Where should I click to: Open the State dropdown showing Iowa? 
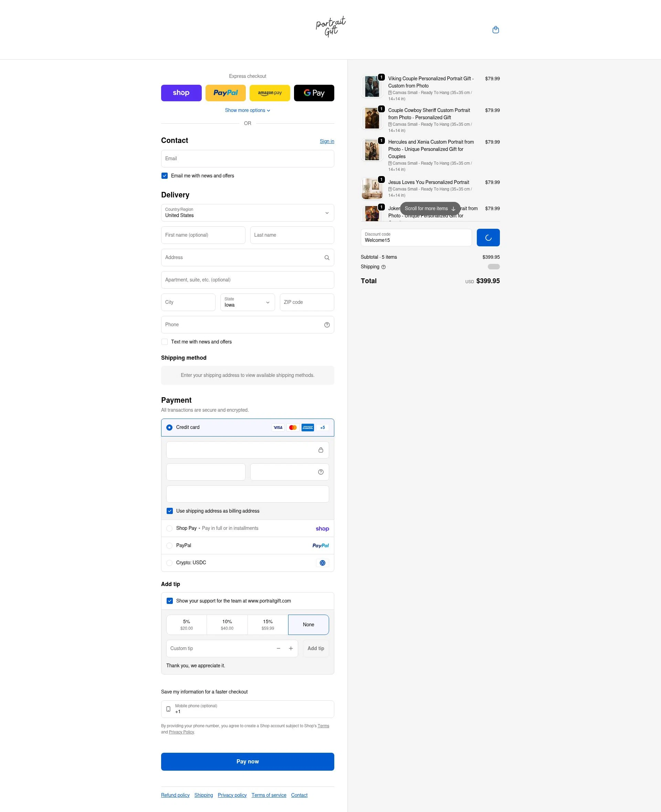(248, 302)
